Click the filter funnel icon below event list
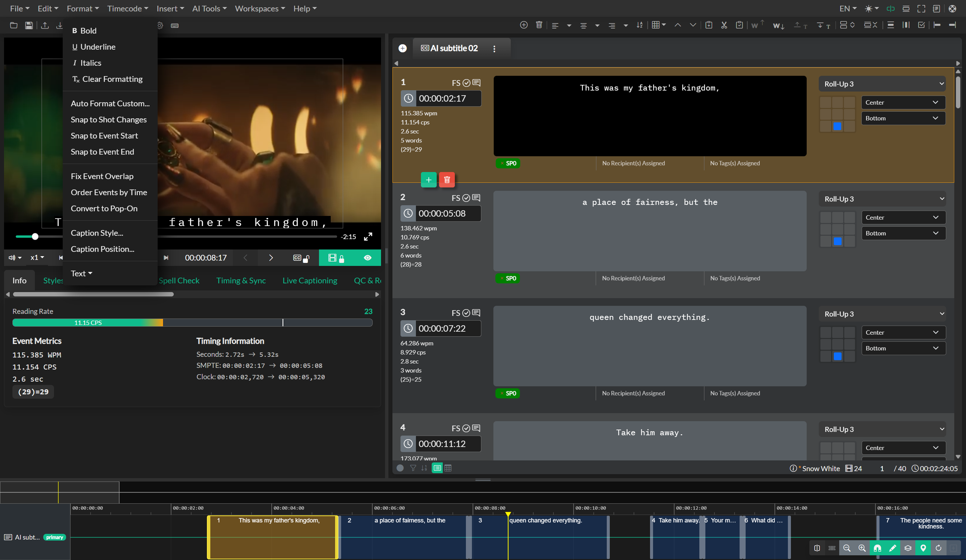Screen dimensions: 966x560 click(413, 468)
